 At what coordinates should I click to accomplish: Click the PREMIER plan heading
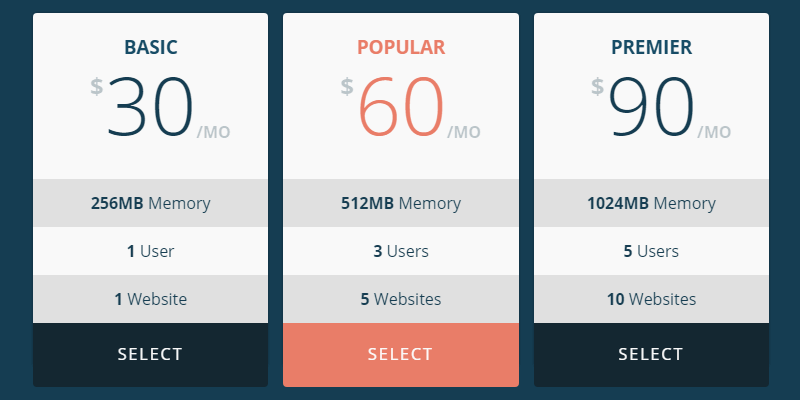pos(651,47)
